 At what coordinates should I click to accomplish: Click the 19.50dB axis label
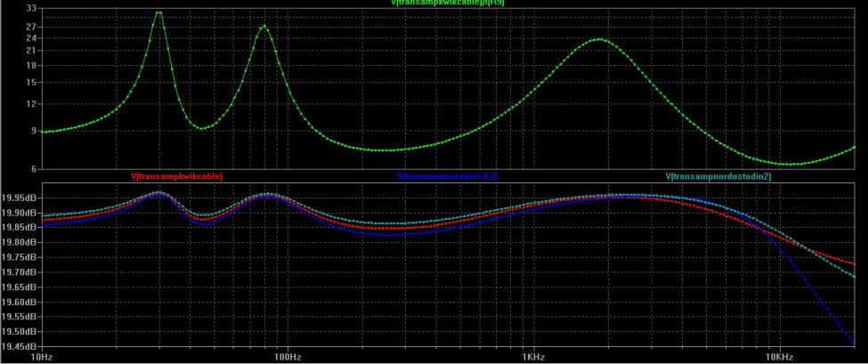click(x=20, y=332)
